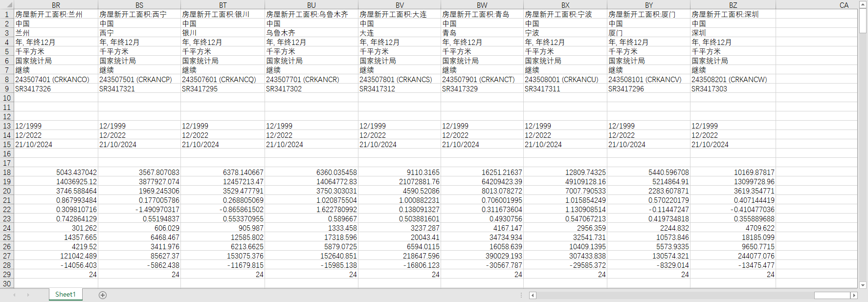This screenshot has width=868, height=302.
Task: Select row 8 header
Action: (x=7, y=79)
